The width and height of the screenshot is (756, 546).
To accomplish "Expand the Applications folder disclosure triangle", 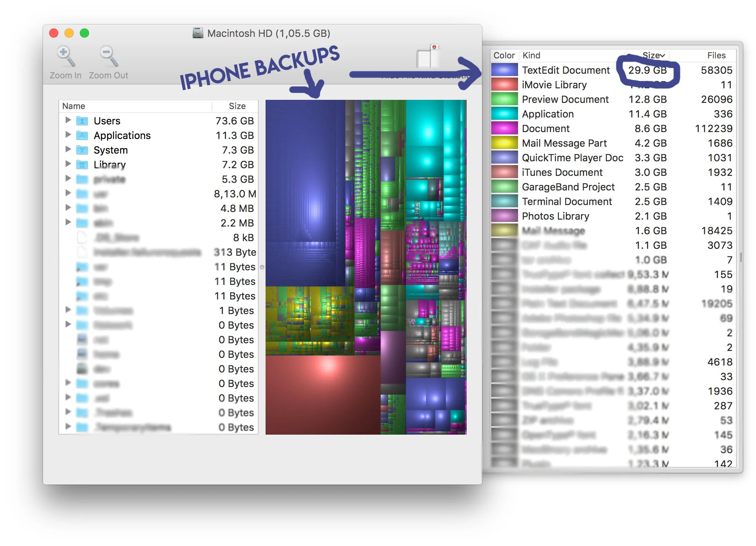I will (68, 135).
